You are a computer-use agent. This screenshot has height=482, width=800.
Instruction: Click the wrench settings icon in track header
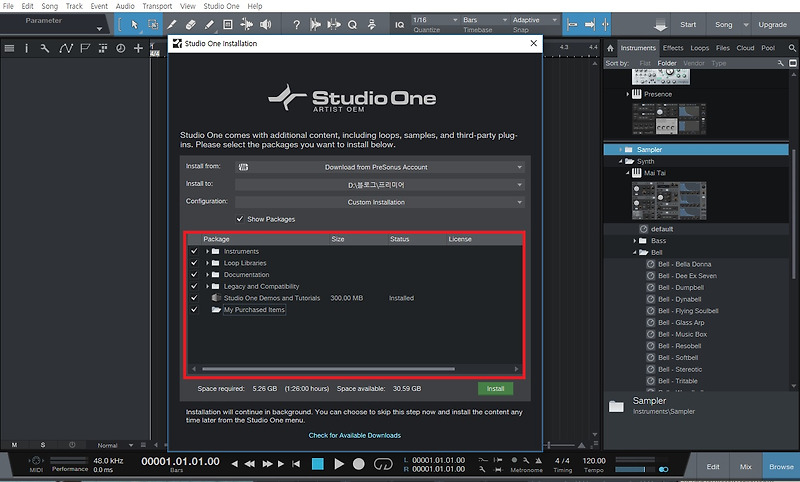pos(45,48)
